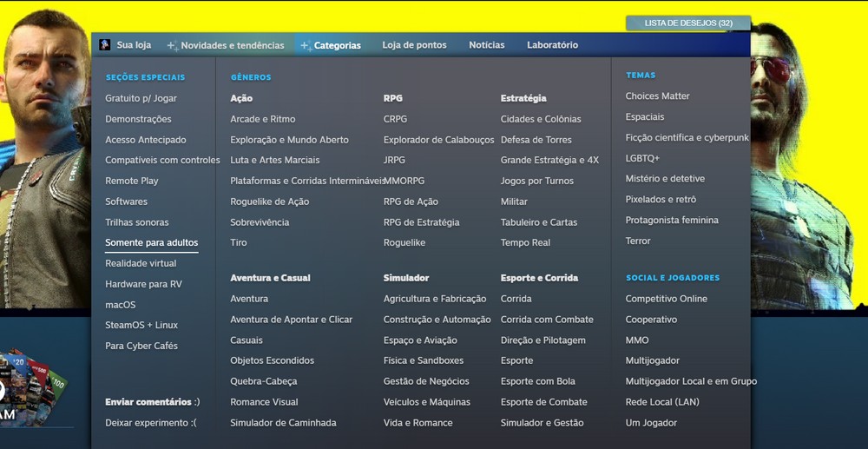The image size is (868, 449).
Task: Open Explorador de Calabouços
Action: click(x=439, y=140)
